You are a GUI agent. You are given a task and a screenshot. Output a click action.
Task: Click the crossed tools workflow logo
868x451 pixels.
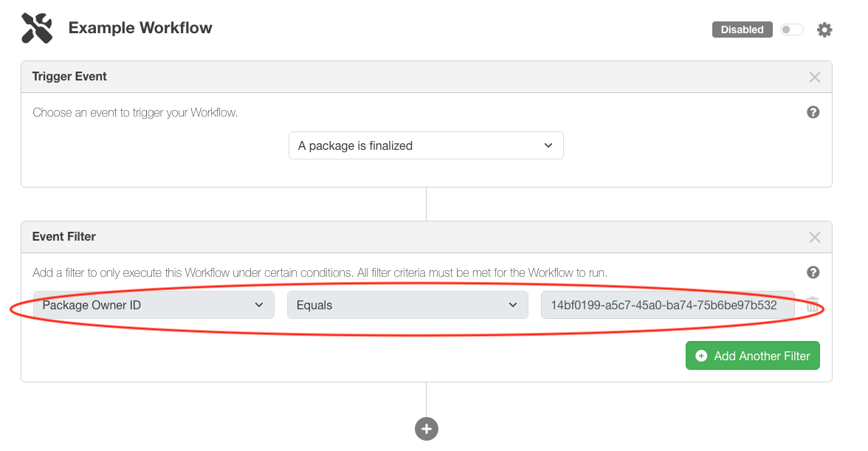[x=37, y=29]
